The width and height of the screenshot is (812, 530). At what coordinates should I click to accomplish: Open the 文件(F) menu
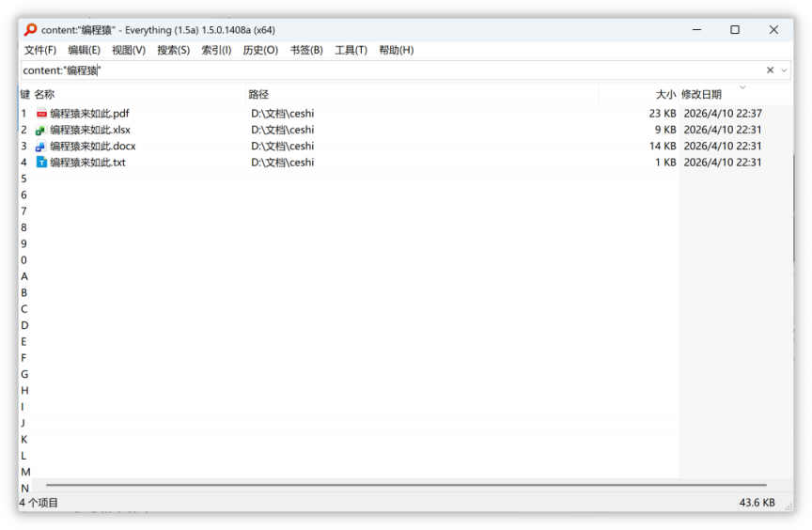point(40,50)
